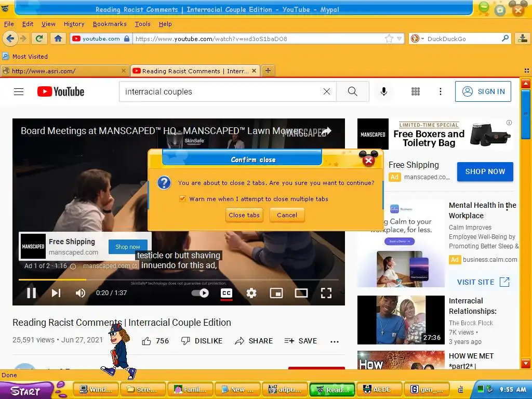532x399 pixels.
Task: Open a new tab with plus button
Action: click(x=268, y=71)
